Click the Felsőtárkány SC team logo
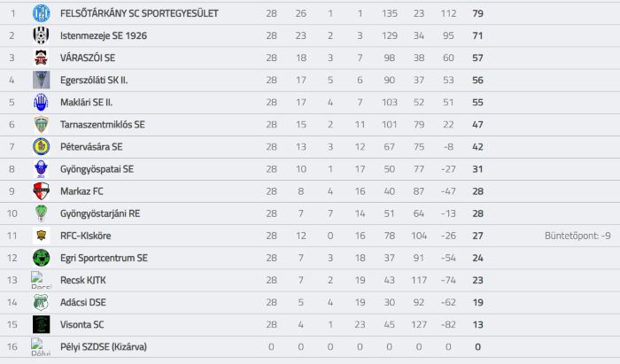The image size is (620, 364). [41, 13]
